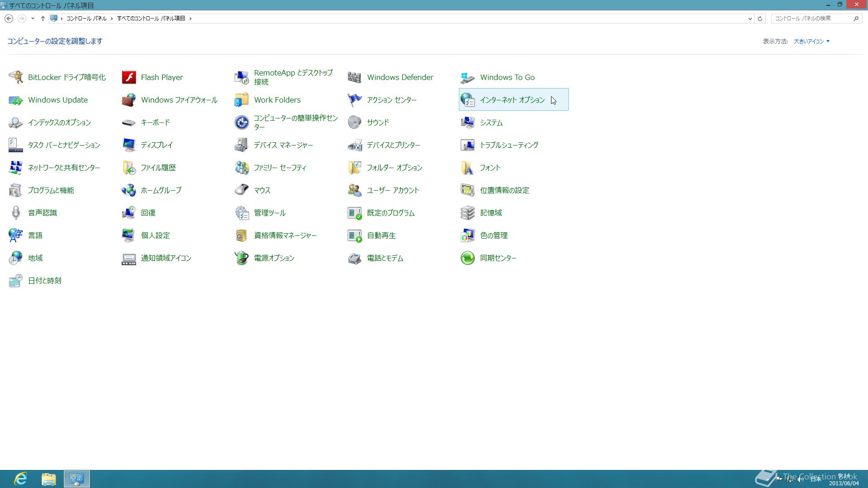Open the 大きいアイコン view dropdown
Viewport: 868px width, 488px height.
811,41
